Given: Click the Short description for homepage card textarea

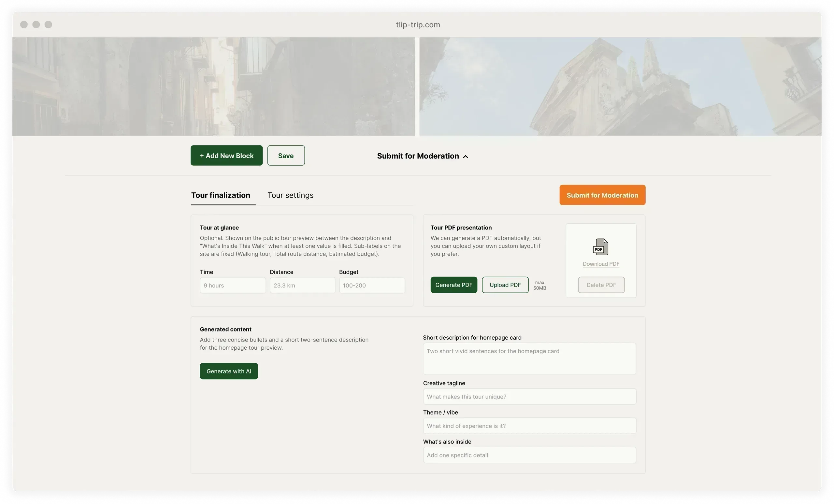Looking at the screenshot, I should [529, 358].
